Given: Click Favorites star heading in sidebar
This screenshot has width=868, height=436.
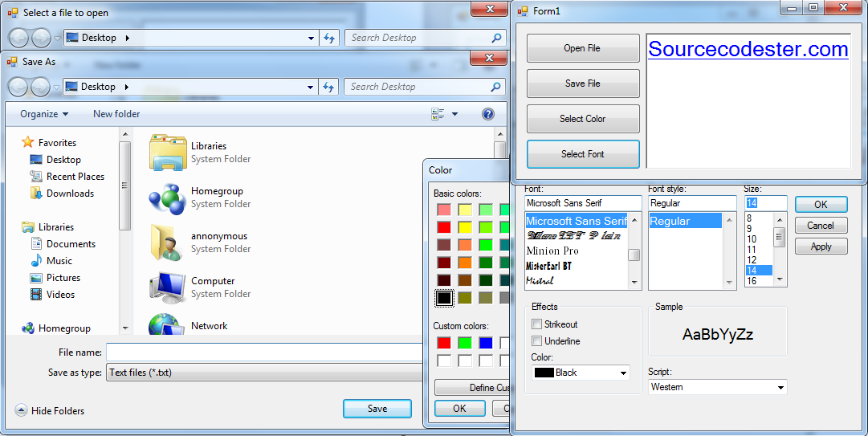Looking at the screenshot, I should coord(49,143).
